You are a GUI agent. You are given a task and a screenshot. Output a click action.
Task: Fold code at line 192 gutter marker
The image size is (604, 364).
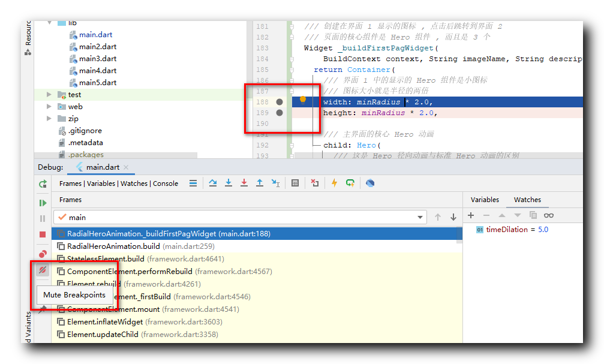[292, 145]
